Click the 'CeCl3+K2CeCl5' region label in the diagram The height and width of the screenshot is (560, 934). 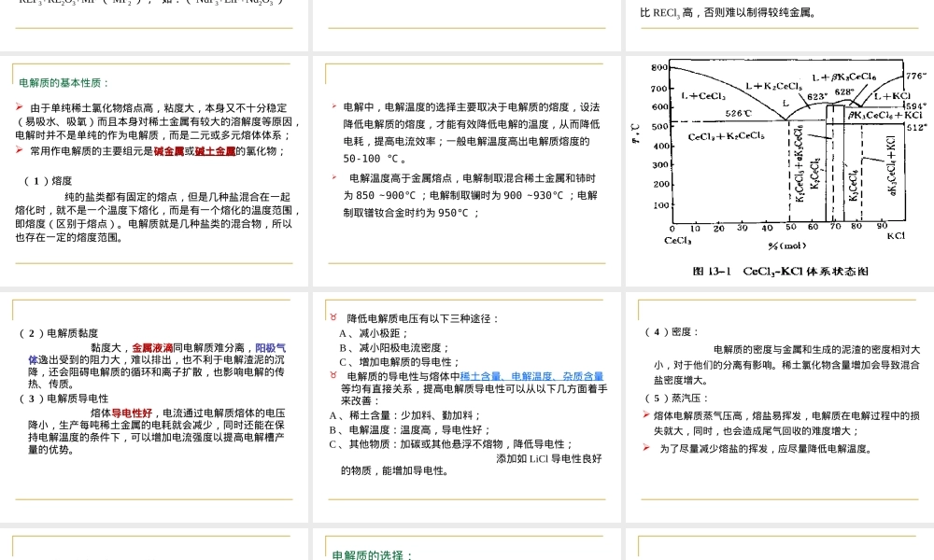point(726,136)
